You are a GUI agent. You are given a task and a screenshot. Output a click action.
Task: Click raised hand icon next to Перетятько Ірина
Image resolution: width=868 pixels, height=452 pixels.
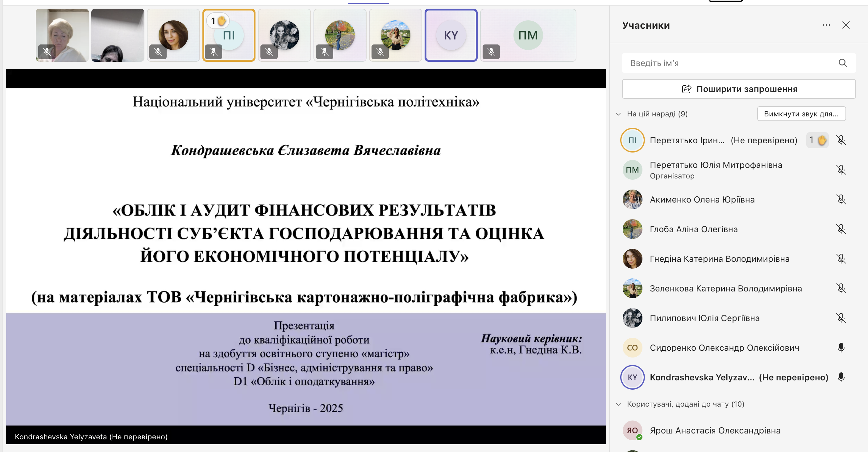[x=821, y=140]
